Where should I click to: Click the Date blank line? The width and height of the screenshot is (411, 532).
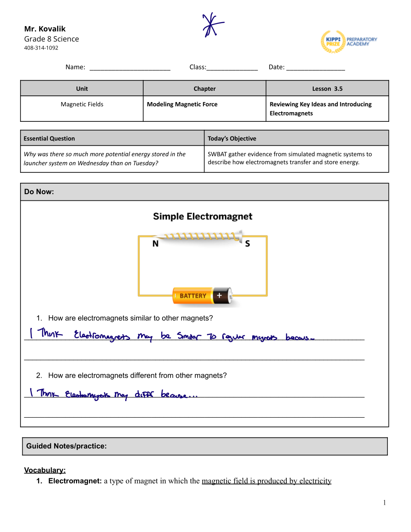click(315, 67)
